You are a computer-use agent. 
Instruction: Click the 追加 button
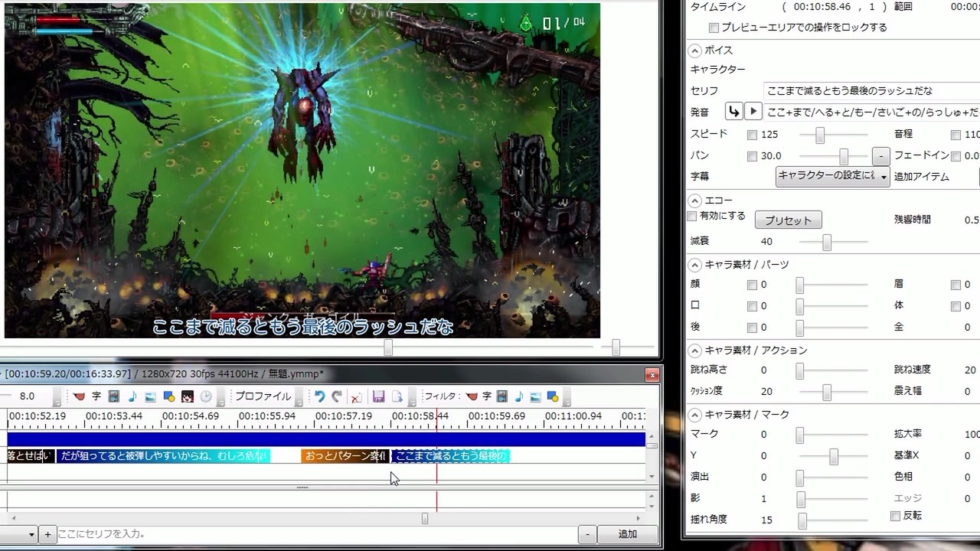click(x=627, y=534)
